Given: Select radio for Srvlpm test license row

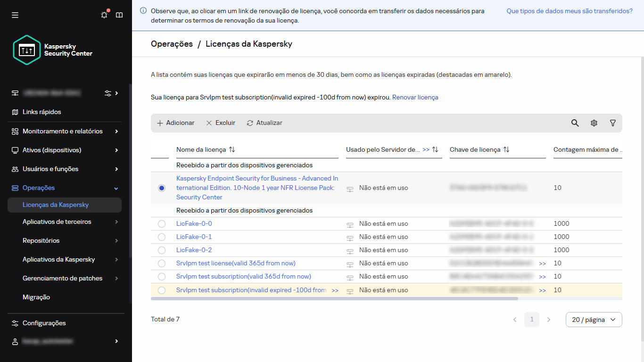Looking at the screenshot, I should (162, 263).
